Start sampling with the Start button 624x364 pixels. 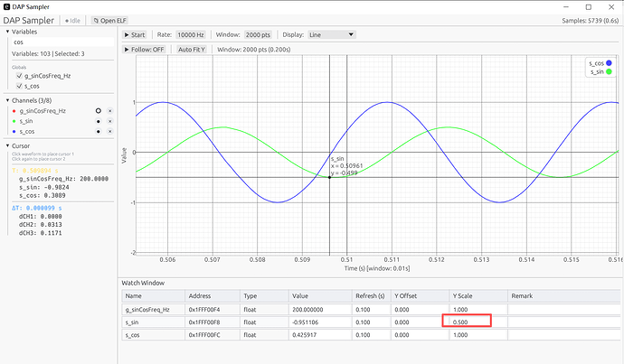(135, 34)
